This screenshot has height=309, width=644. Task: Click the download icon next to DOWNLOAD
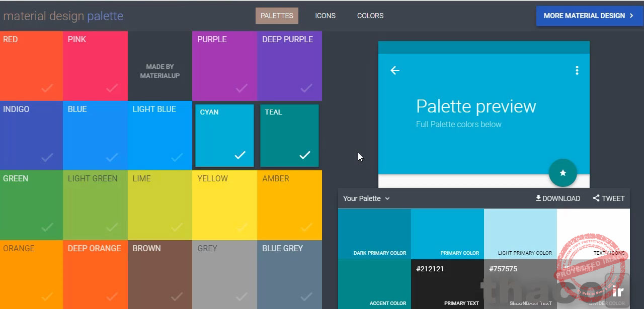click(x=537, y=198)
